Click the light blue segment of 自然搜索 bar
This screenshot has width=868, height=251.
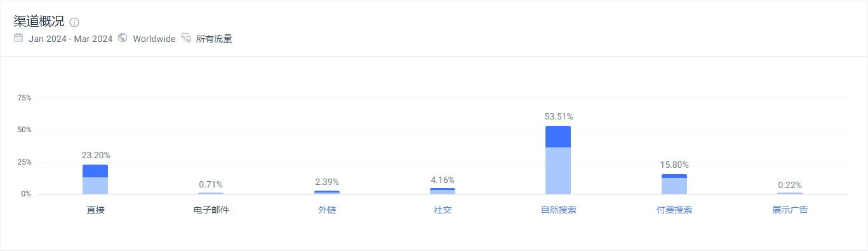[558, 170]
